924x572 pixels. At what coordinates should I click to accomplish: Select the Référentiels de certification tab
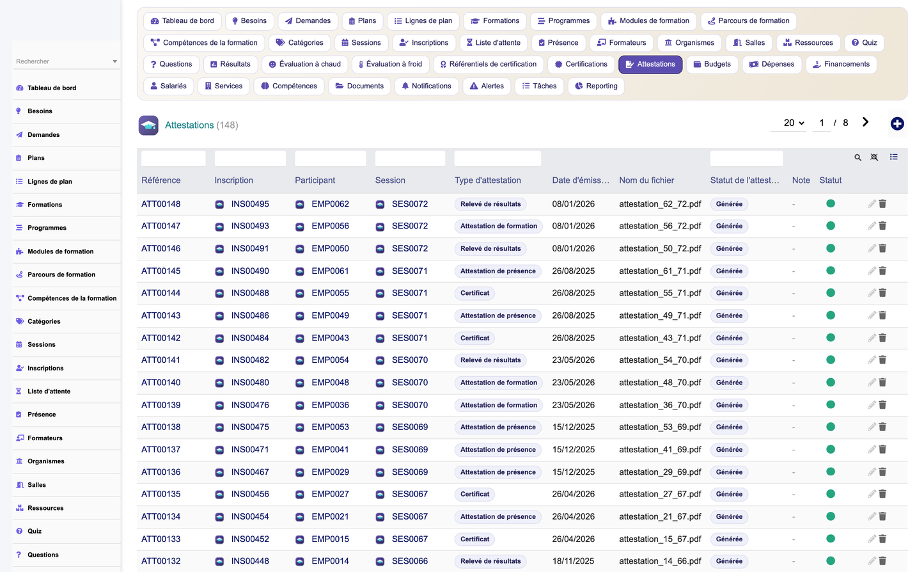click(x=489, y=64)
